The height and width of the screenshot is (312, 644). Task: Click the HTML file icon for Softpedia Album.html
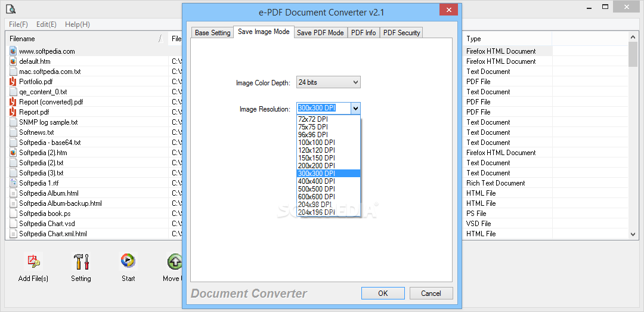[13, 193]
